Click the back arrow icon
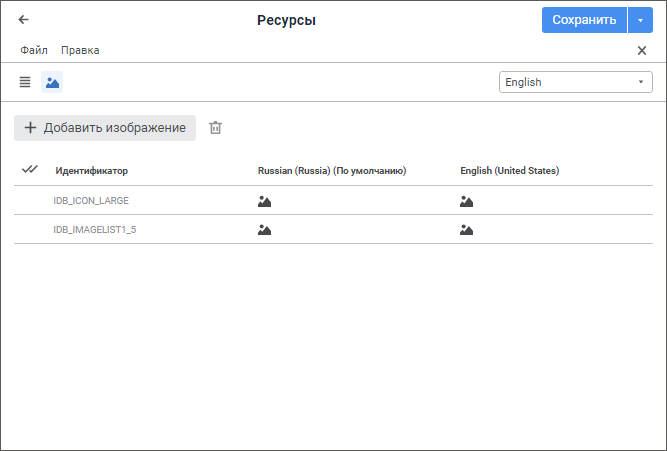The image size is (667, 451). 24,19
